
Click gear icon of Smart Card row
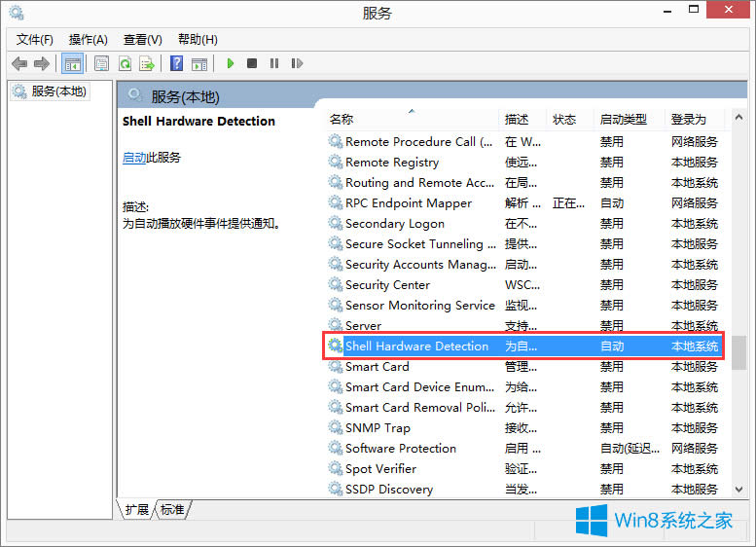pyautogui.click(x=336, y=366)
